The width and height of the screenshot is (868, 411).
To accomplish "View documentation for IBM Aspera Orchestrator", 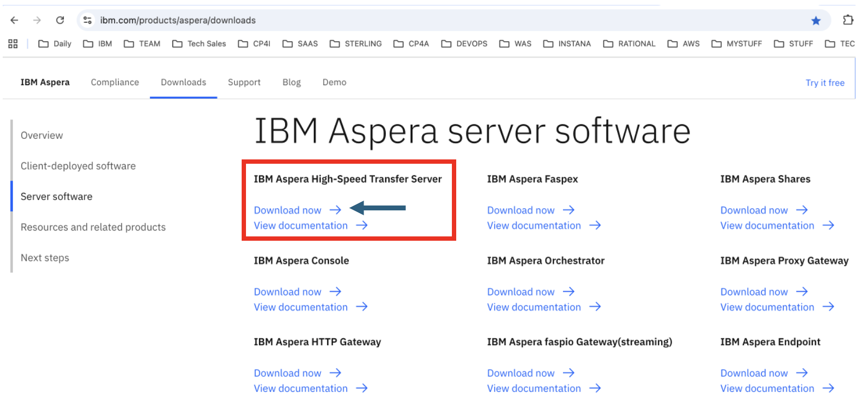I will 544,307.
